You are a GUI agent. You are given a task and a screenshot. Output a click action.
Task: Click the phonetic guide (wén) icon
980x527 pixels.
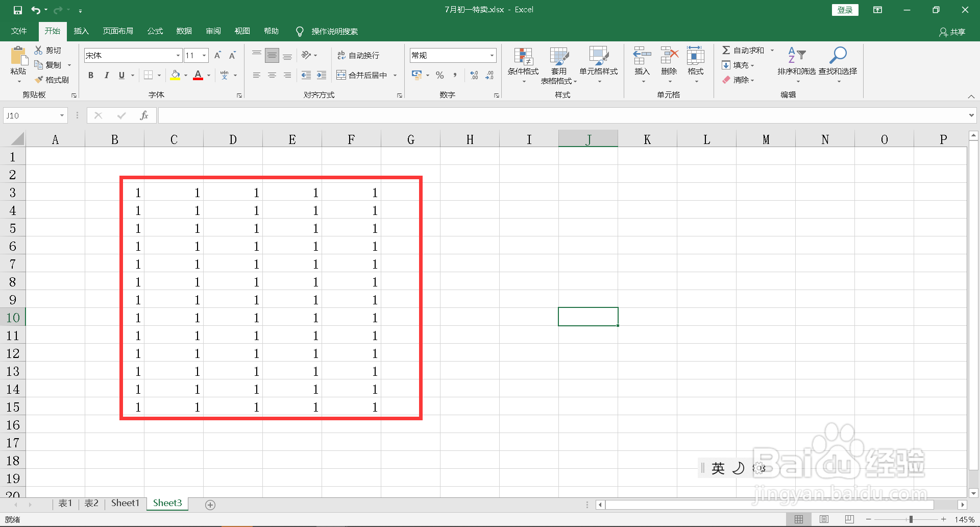225,75
